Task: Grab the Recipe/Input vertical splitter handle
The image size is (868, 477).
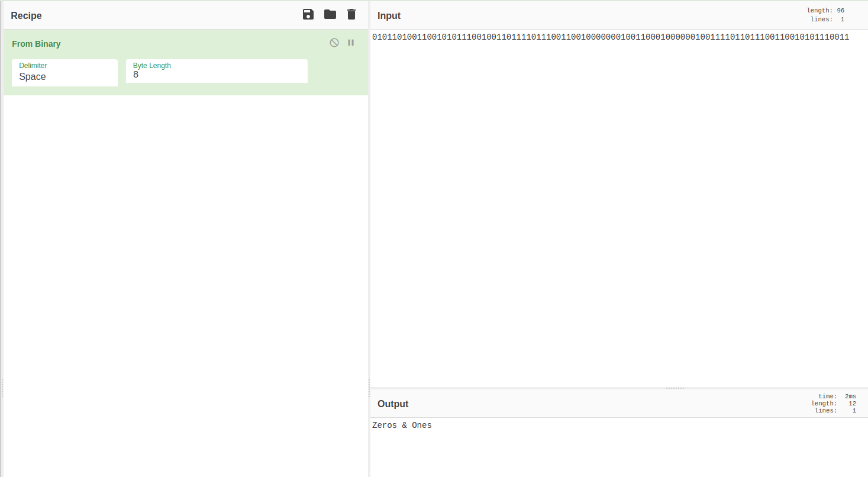Action: point(369,388)
